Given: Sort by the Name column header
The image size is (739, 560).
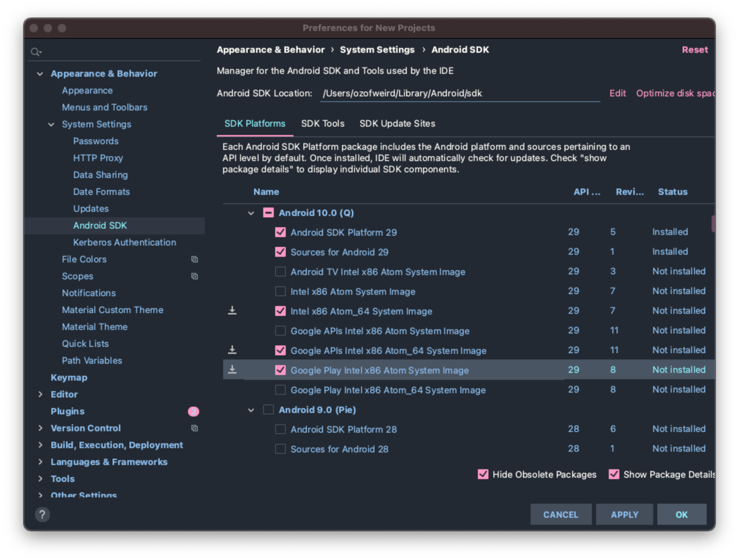Looking at the screenshot, I should click(x=266, y=192).
